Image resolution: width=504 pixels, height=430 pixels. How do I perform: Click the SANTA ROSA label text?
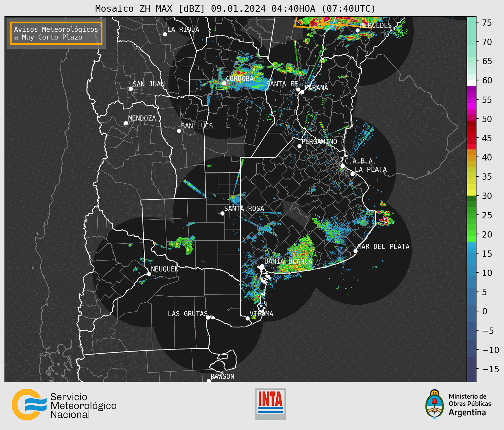coord(244,208)
